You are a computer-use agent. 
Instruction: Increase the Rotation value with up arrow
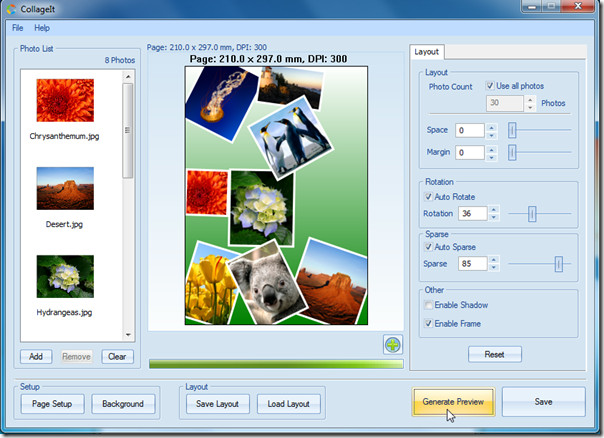coord(494,210)
